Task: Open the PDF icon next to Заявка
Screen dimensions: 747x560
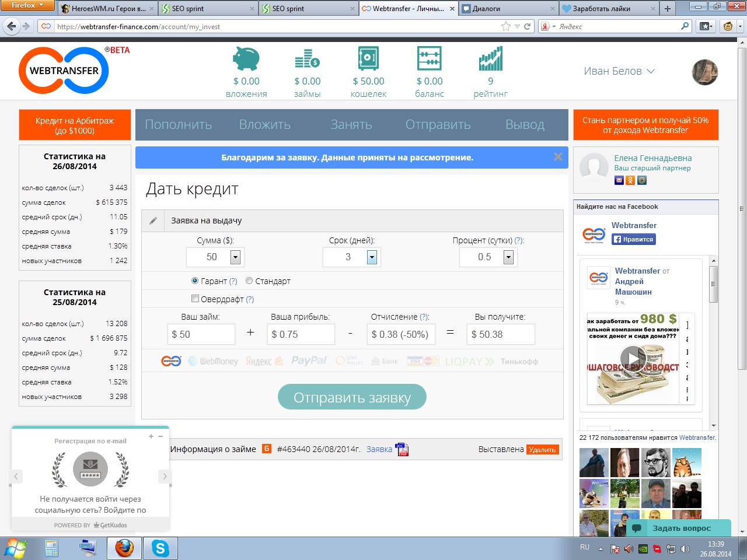Action: [x=402, y=449]
